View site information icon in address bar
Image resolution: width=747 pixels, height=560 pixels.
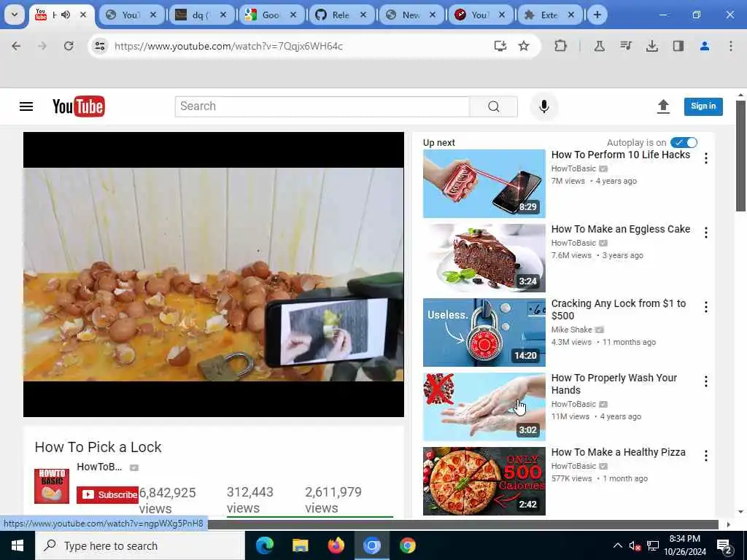click(x=100, y=46)
